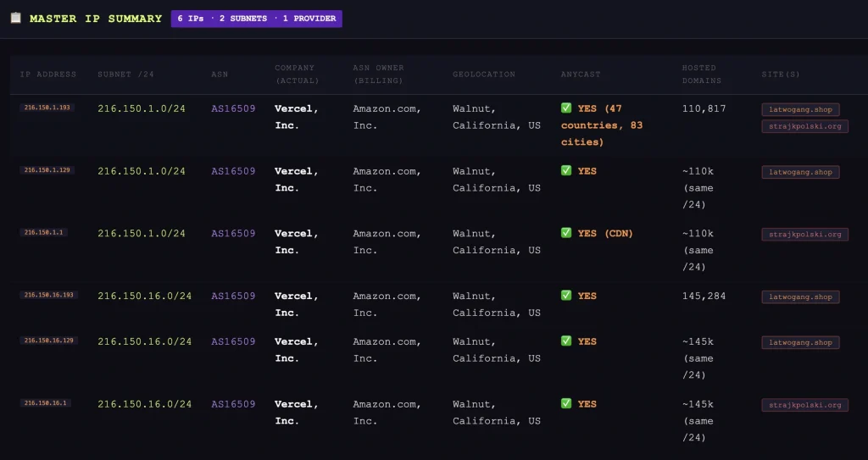This screenshot has width=868, height=460.
Task: Click the latwogang.shop tag in the 216.150.1.193 row
Action: click(800, 109)
